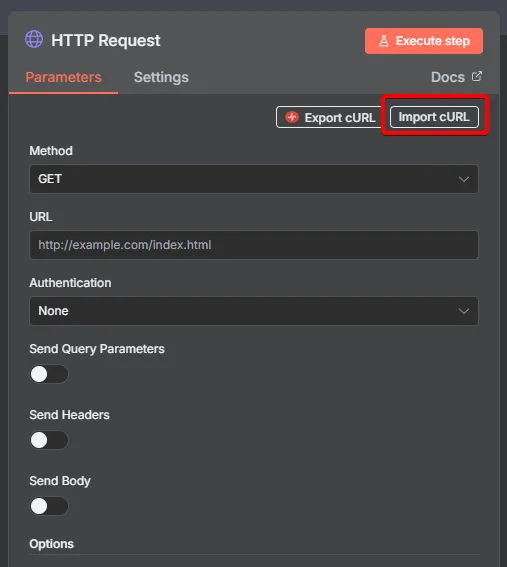Run the node with Execute step

(x=424, y=41)
